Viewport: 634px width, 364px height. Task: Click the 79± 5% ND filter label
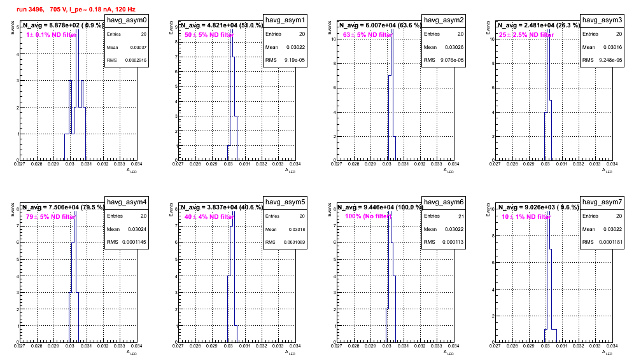[50, 217]
